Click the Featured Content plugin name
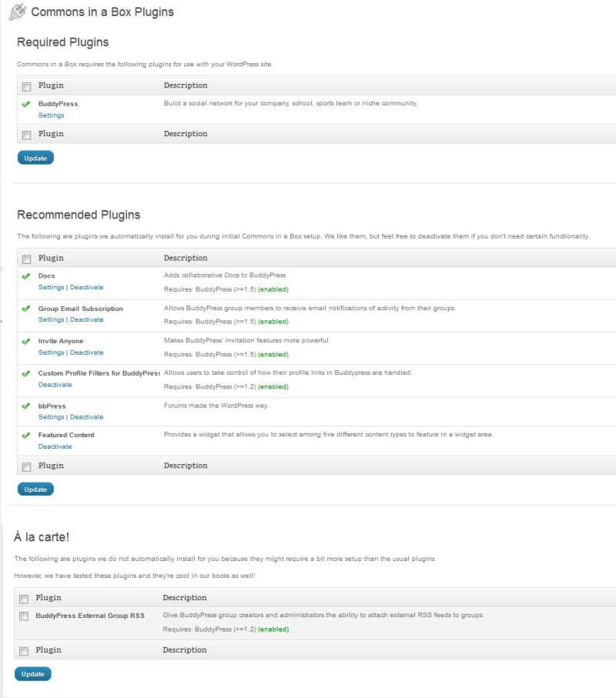 pyautogui.click(x=66, y=435)
